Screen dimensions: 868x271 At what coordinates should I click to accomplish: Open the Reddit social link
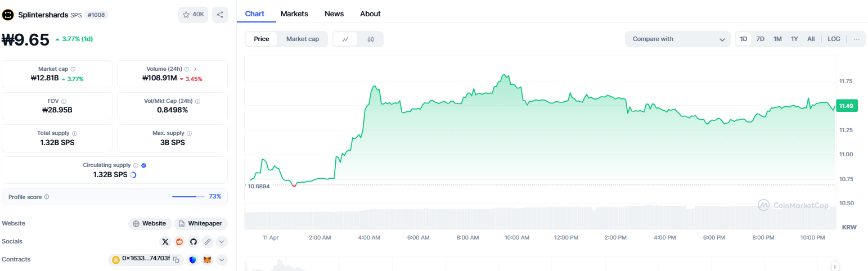point(179,242)
